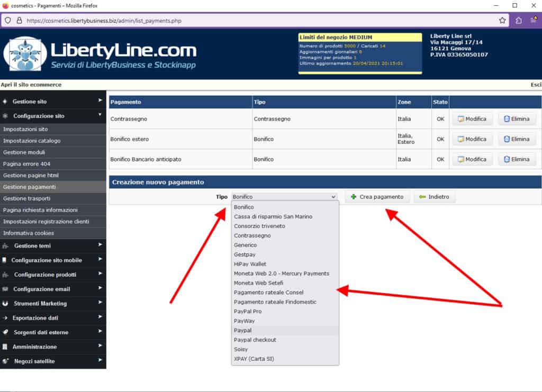Screen dimensions: 542x392
Task: Click the Configurazione sito gear icon
Action: pos(5,116)
